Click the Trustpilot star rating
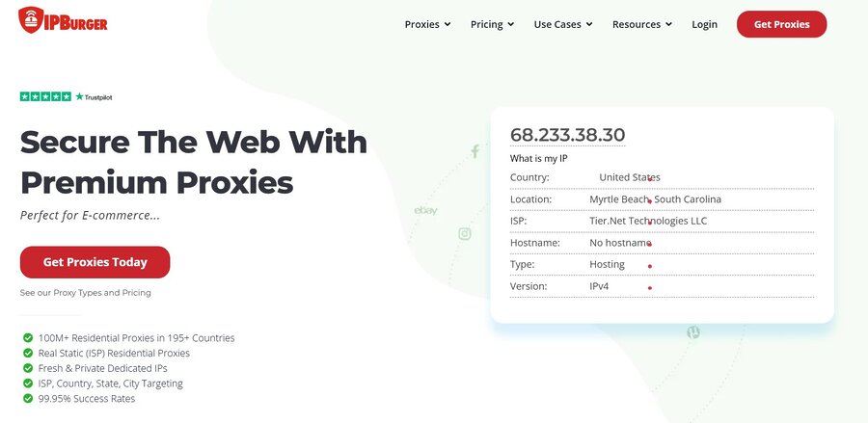868x423 pixels. tap(66, 96)
